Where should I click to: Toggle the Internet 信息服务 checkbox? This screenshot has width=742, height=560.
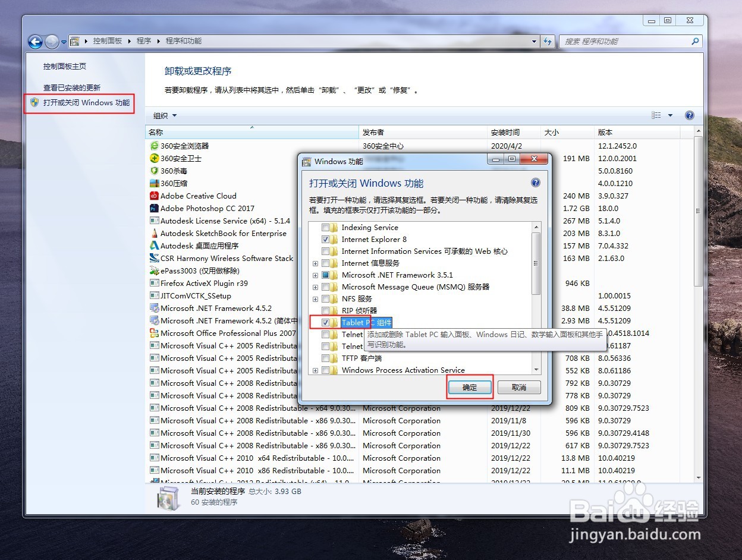tap(325, 263)
